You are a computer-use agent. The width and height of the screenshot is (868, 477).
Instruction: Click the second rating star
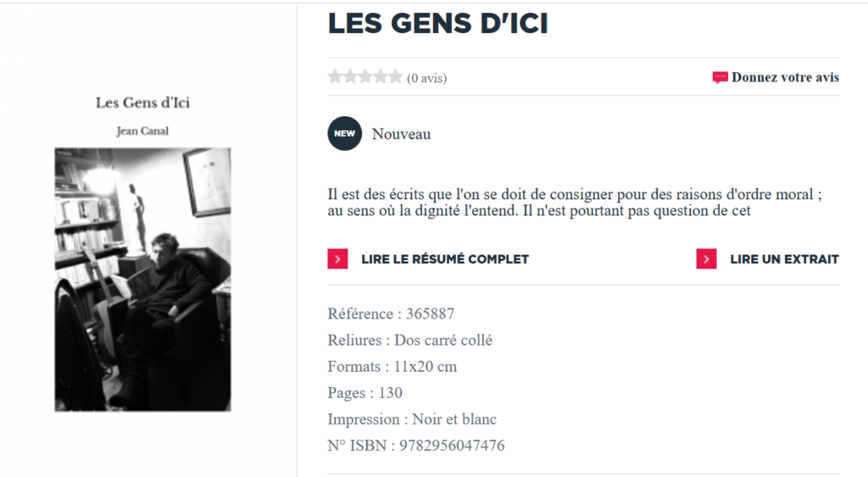[x=350, y=77]
